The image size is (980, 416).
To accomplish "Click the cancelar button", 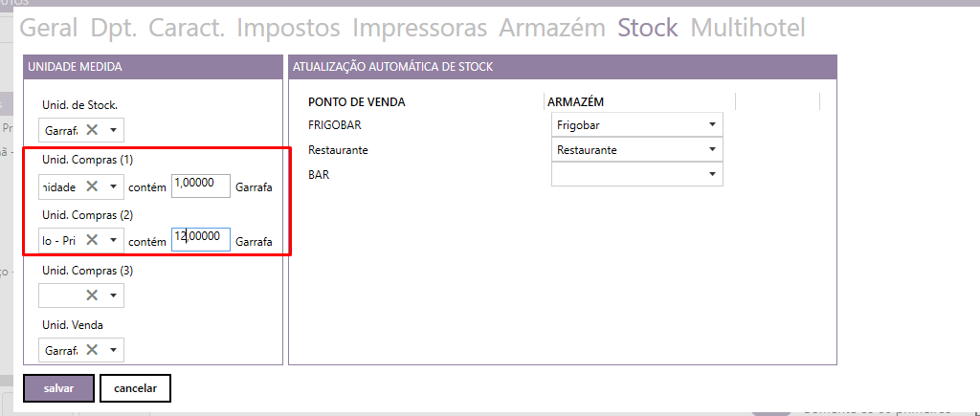I will (x=135, y=388).
